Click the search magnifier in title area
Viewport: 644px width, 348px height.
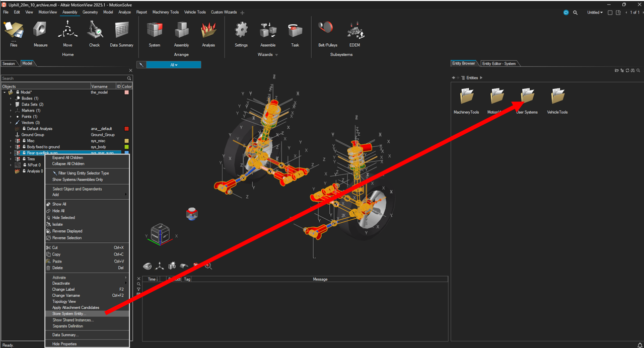point(576,12)
